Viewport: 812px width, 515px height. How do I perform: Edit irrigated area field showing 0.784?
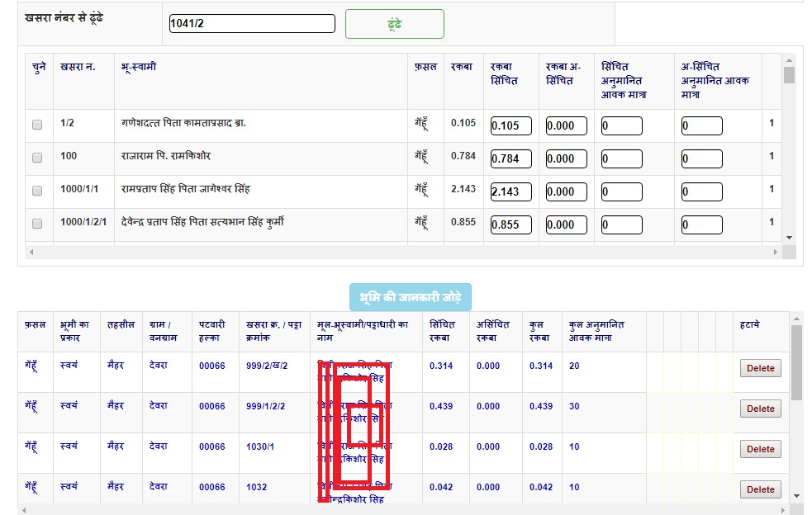[510, 158]
